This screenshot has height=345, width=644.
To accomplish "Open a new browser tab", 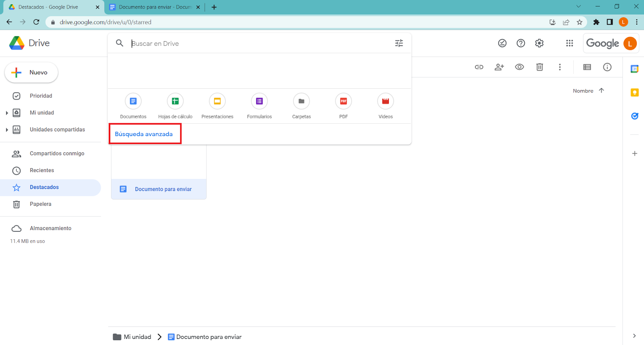I will tap(214, 7).
